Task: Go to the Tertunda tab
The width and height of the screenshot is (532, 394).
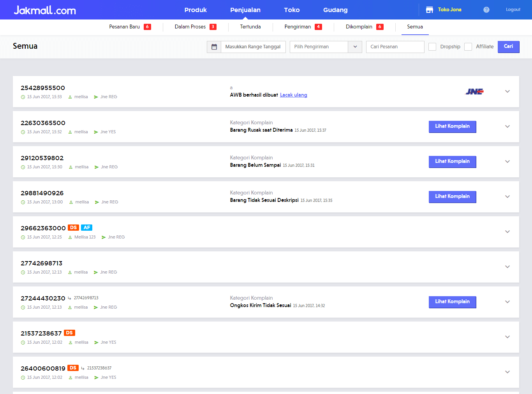Action: [250, 27]
